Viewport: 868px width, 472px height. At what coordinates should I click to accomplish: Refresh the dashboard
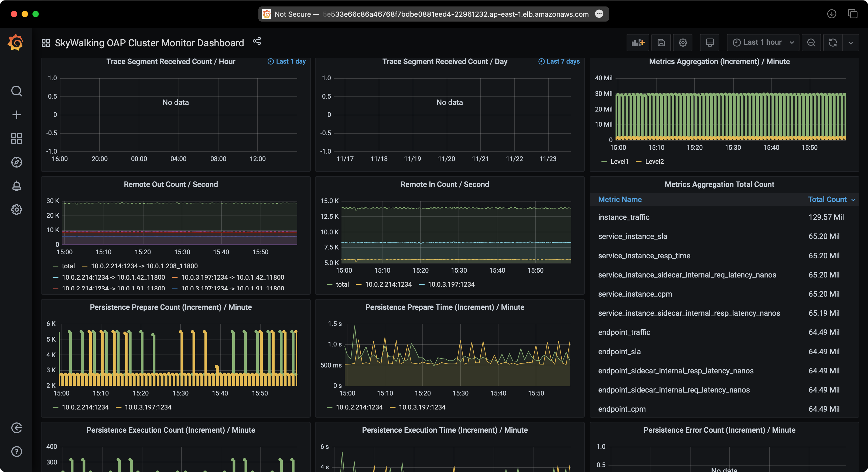833,42
